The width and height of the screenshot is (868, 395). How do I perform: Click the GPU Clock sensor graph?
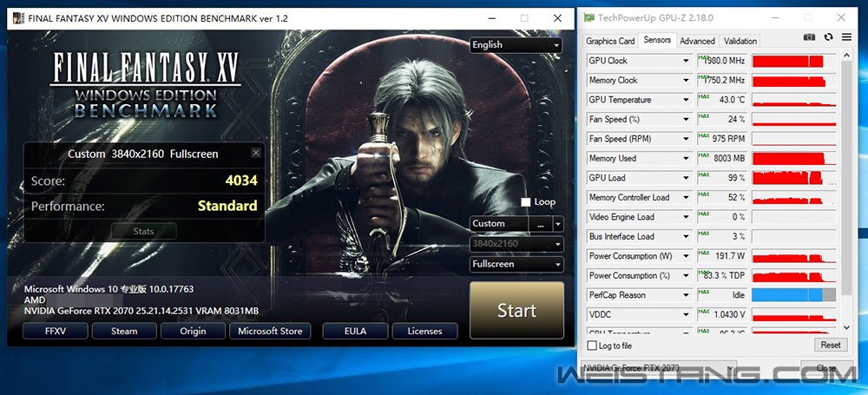pyautogui.click(x=794, y=61)
